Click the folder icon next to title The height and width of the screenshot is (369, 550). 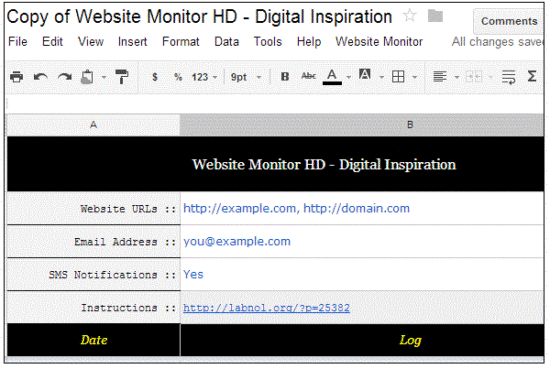[x=435, y=16]
